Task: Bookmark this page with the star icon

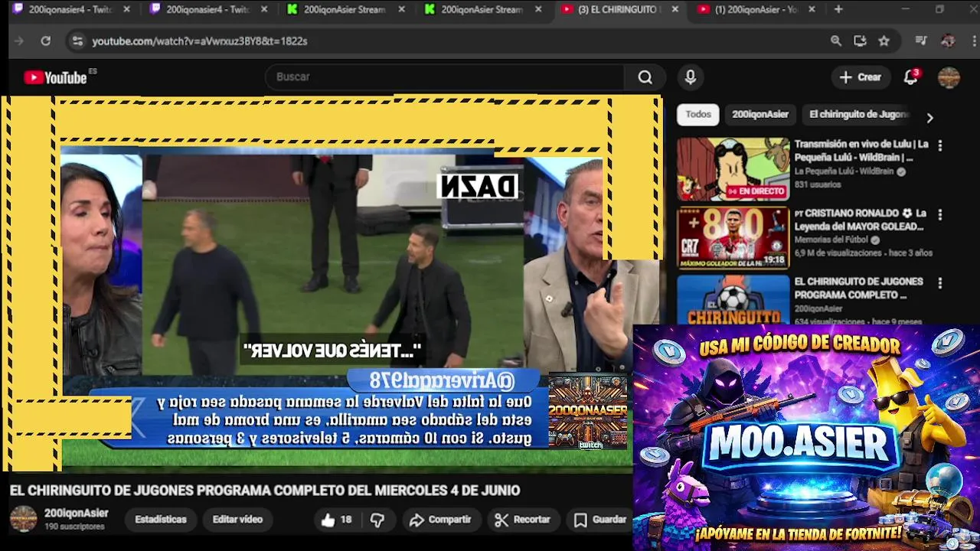Action: [x=884, y=41]
